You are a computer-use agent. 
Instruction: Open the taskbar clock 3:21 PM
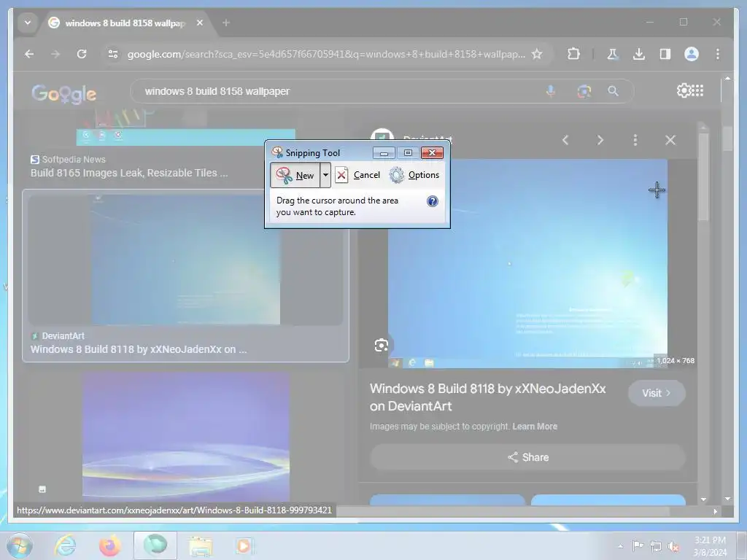pyautogui.click(x=710, y=545)
